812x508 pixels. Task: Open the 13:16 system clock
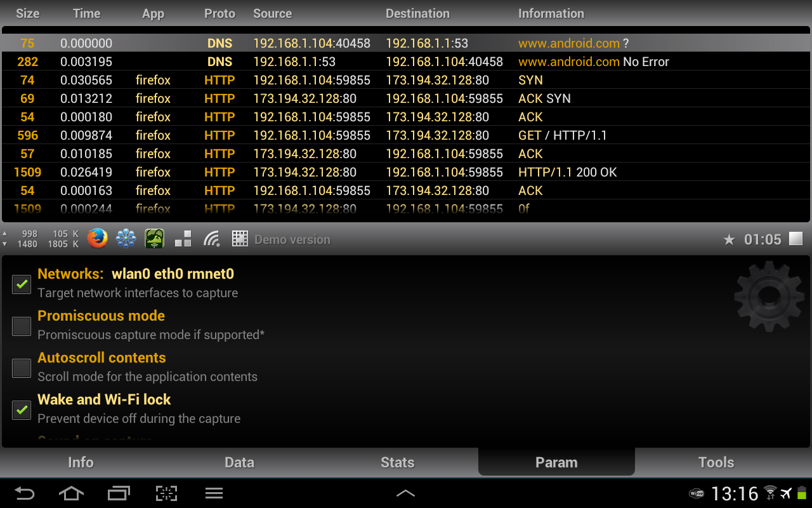735,493
